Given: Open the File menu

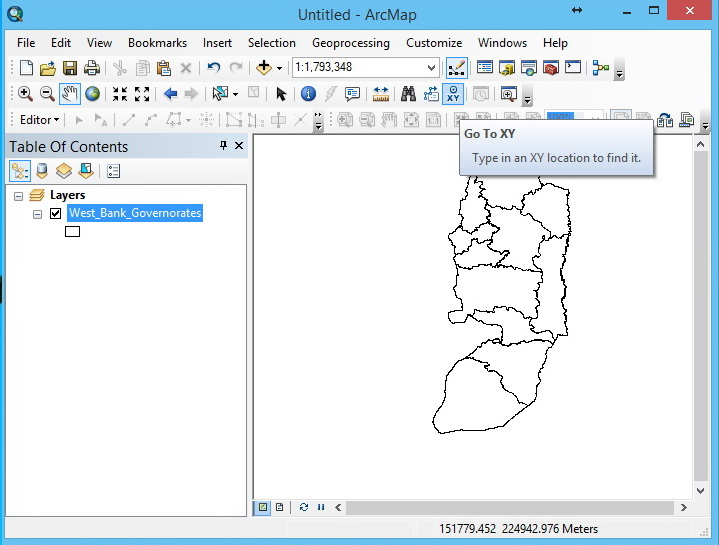Looking at the screenshot, I should pyautogui.click(x=26, y=43).
